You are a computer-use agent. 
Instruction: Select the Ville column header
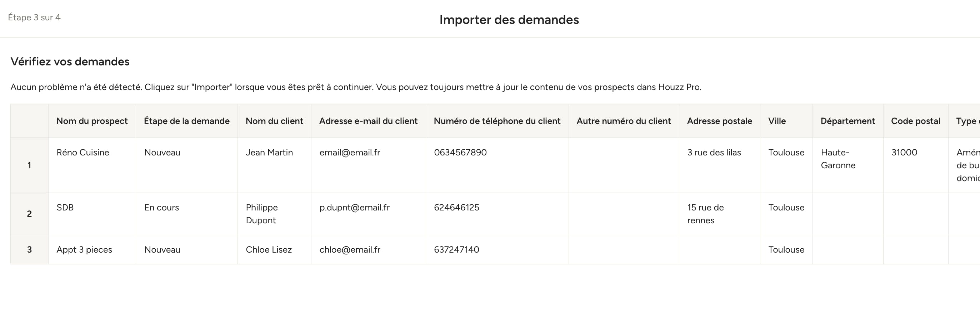point(786,121)
